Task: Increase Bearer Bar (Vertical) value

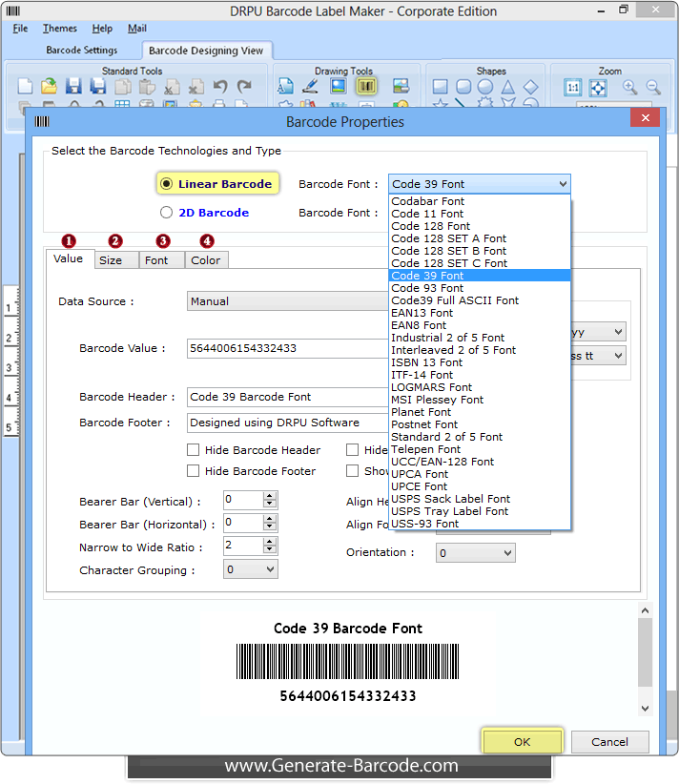Action: pos(270,496)
